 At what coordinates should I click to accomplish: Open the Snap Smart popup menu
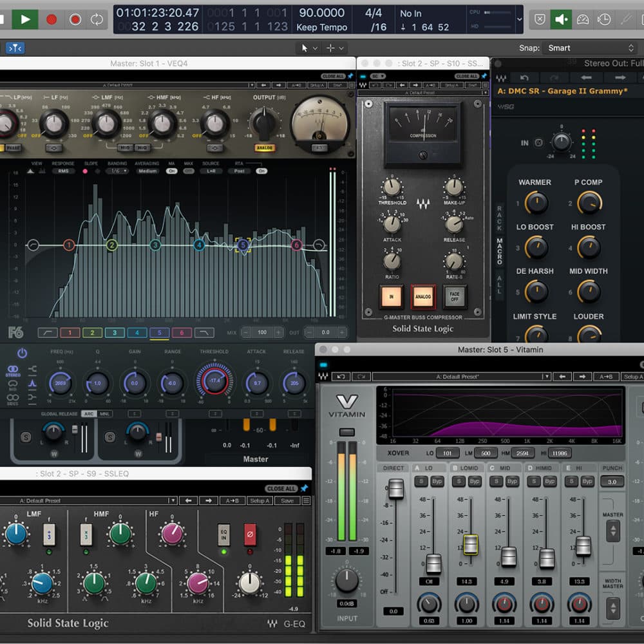[589, 48]
